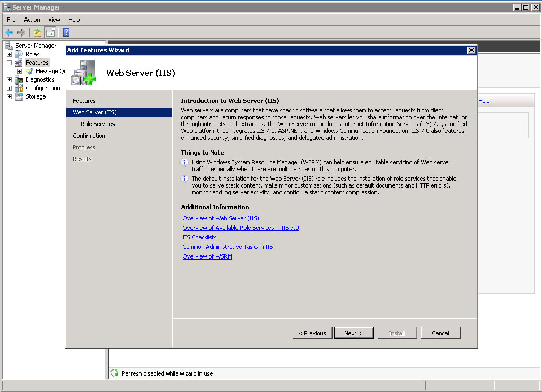Go to the Role Services wizard step

(98, 124)
